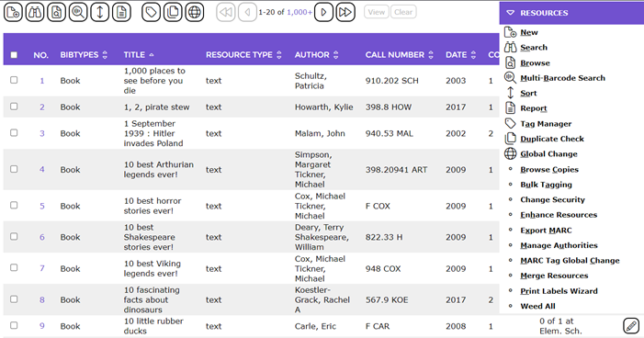644x338 pixels.
Task: Sort by Call Number column
Action: pyautogui.click(x=400, y=54)
